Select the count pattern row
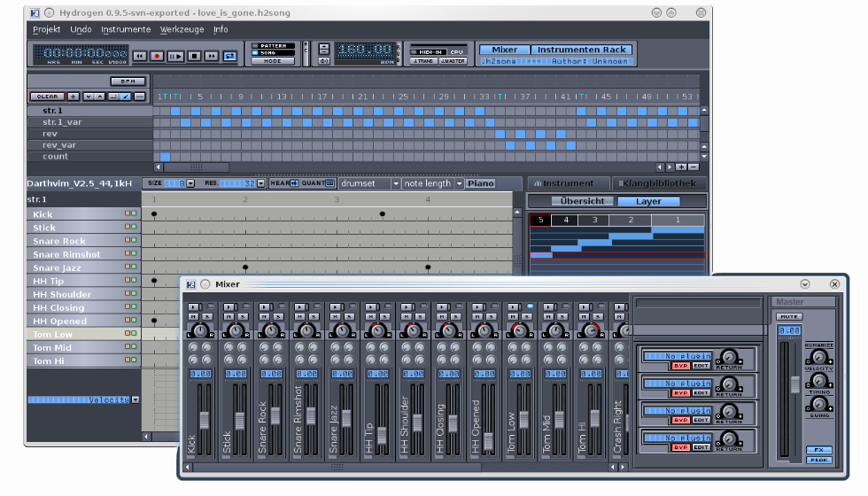The height and width of the screenshot is (496, 868). pyautogui.click(x=89, y=157)
